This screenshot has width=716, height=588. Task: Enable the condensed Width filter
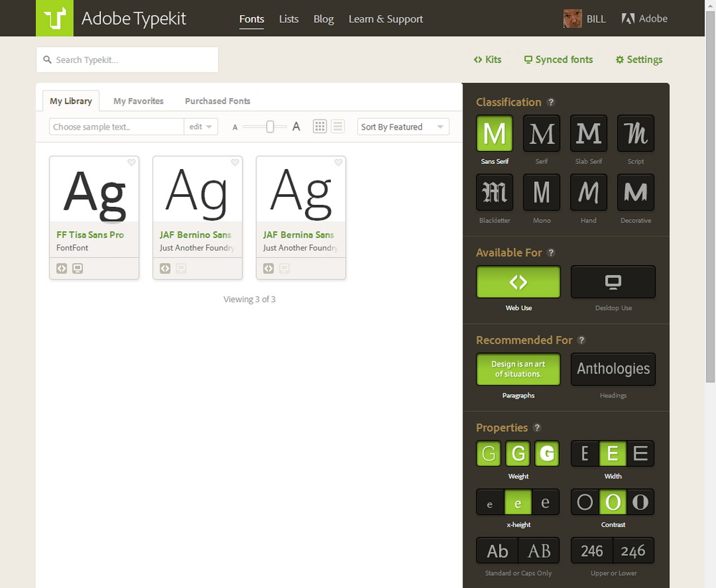tap(585, 453)
